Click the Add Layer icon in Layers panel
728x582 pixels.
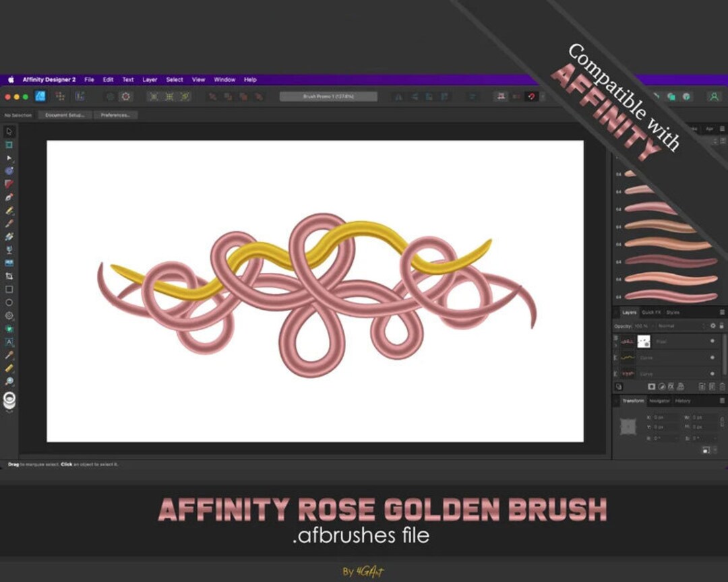pos(702,386)
